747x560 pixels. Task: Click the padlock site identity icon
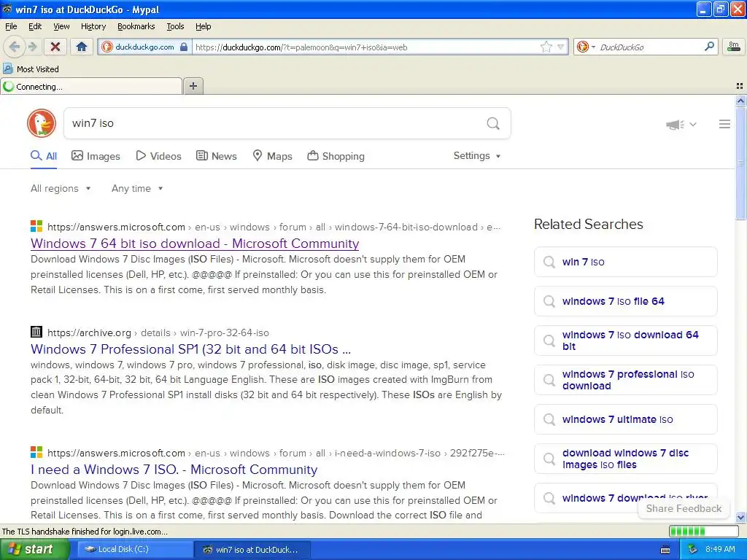tap(184, 47)
